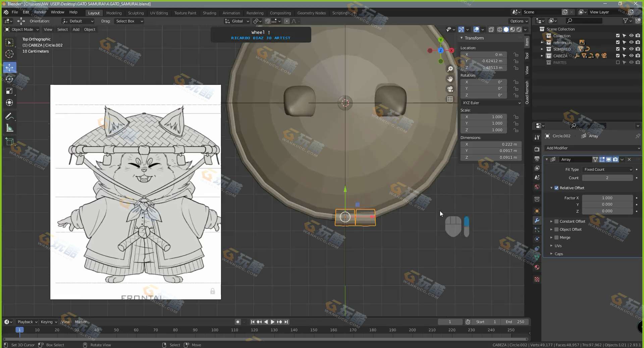Open the timeline Keying popover
644x348 pixels.
click(x=49, y=322)
